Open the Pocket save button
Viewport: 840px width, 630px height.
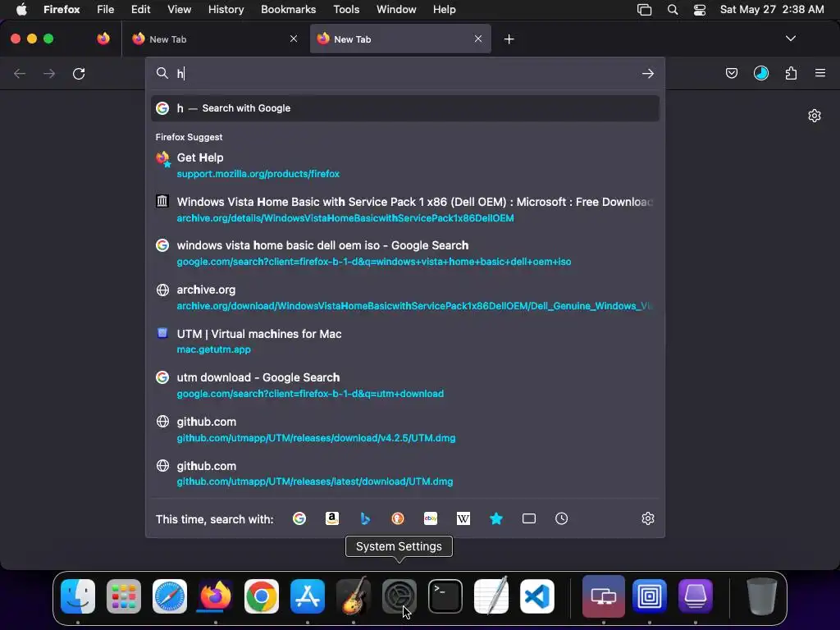click(x=731, y=73)
